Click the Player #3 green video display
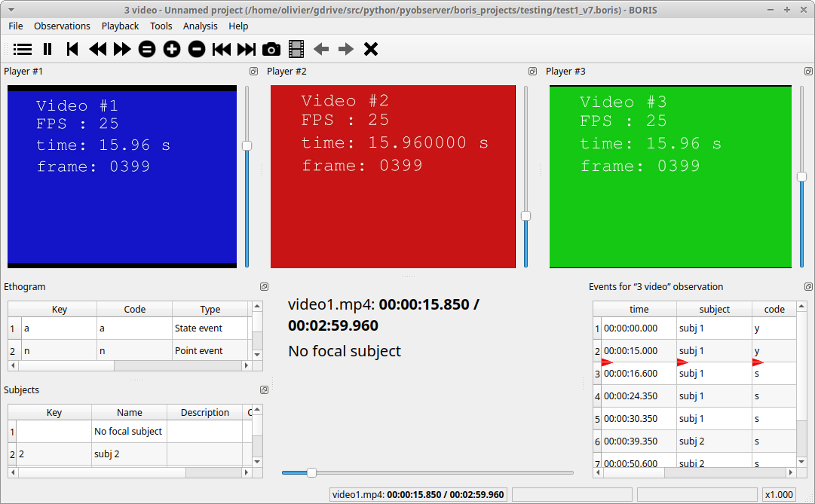Screen dimensions: 815x504 pos(670,176)
